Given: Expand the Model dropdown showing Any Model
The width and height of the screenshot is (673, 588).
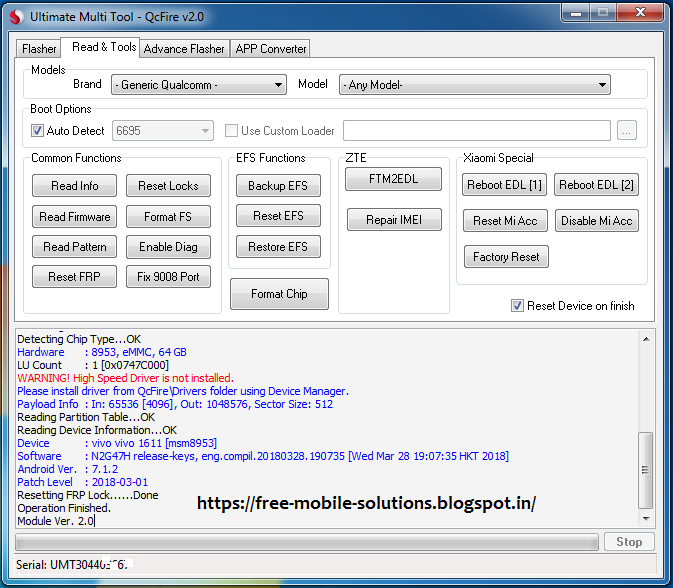Looking at the screenshot, I should point(474,85).
